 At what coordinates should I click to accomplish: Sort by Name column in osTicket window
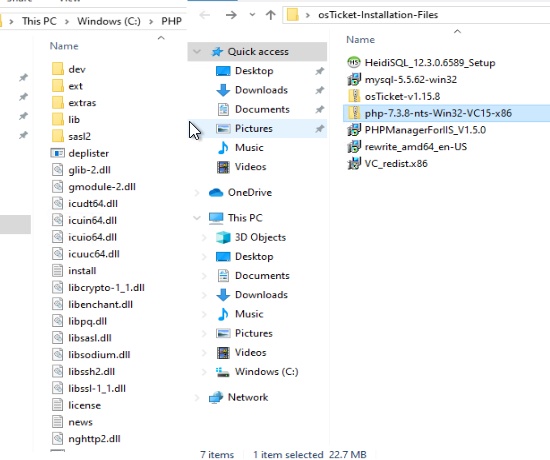pos(361,40)
